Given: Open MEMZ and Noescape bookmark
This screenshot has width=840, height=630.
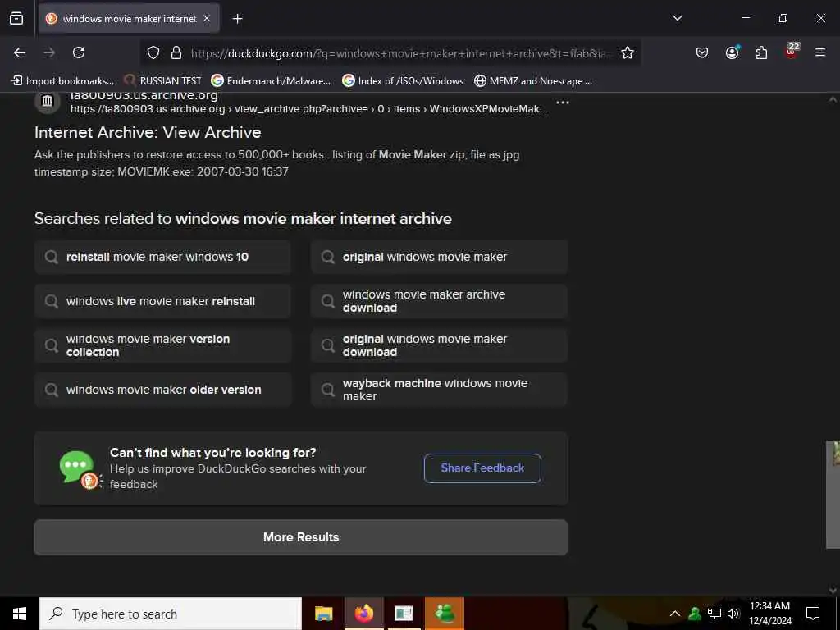Looking at the screenshot, I should pyautogui.click(x=533, y=81).
